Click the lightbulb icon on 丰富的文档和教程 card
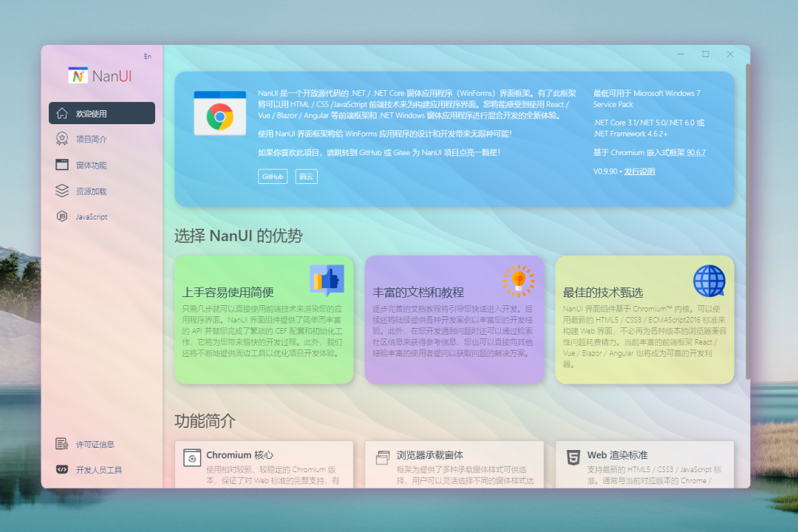The image size is (798, 532). click(x=517, y=281)
